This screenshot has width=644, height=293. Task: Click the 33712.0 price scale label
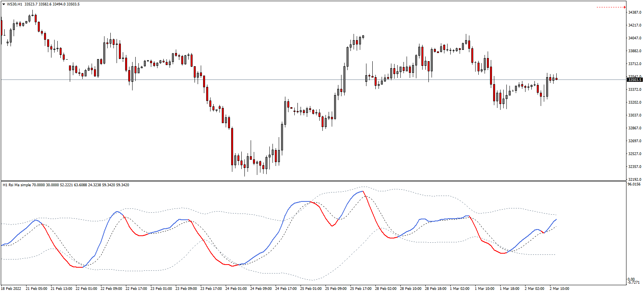coord(635,64)
